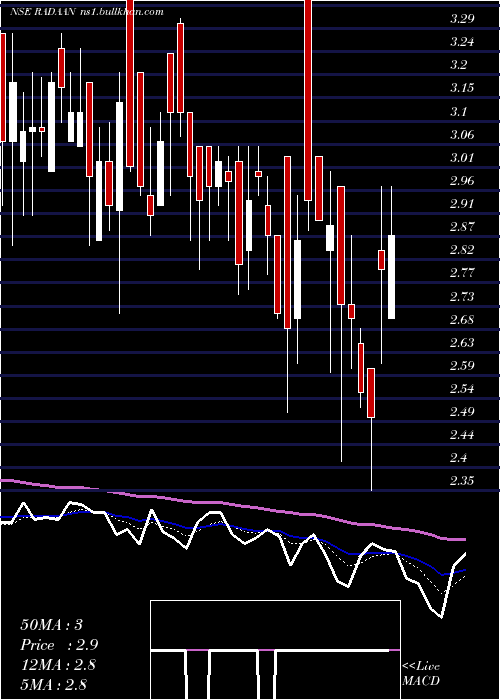Click the 12MA : 2.8 indicator text
500x700 pixels.
pos(59,665)
